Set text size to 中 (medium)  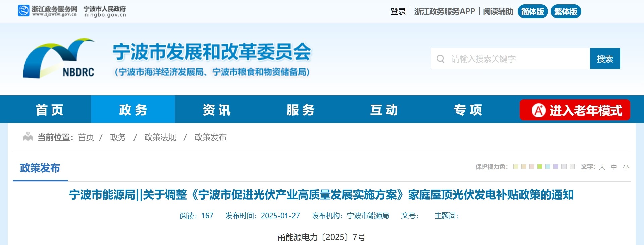614,167
